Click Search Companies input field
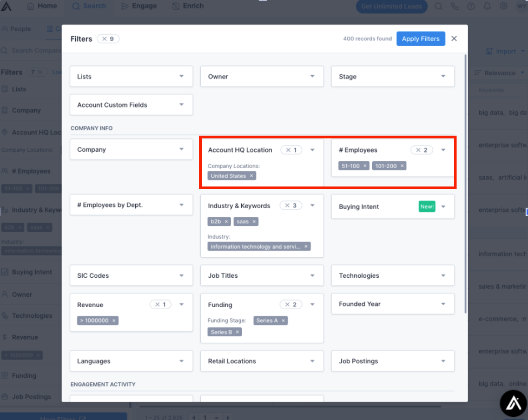The width and height of the screenshot is (528, 420). click(x=32, y=50)
